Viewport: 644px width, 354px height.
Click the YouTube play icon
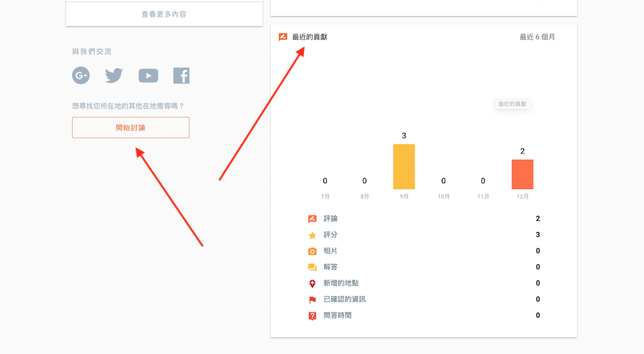148,75
